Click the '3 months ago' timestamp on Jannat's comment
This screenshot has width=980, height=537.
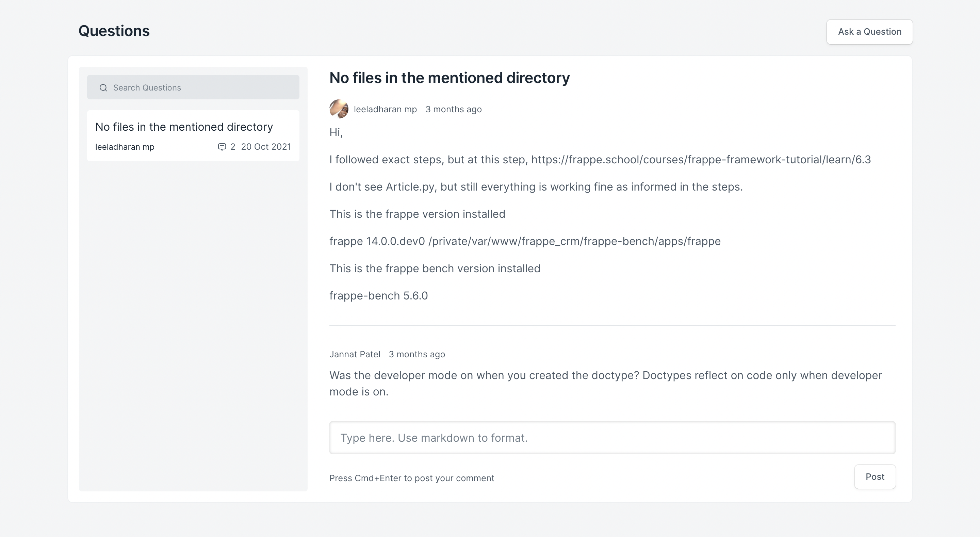coord(416,354)
